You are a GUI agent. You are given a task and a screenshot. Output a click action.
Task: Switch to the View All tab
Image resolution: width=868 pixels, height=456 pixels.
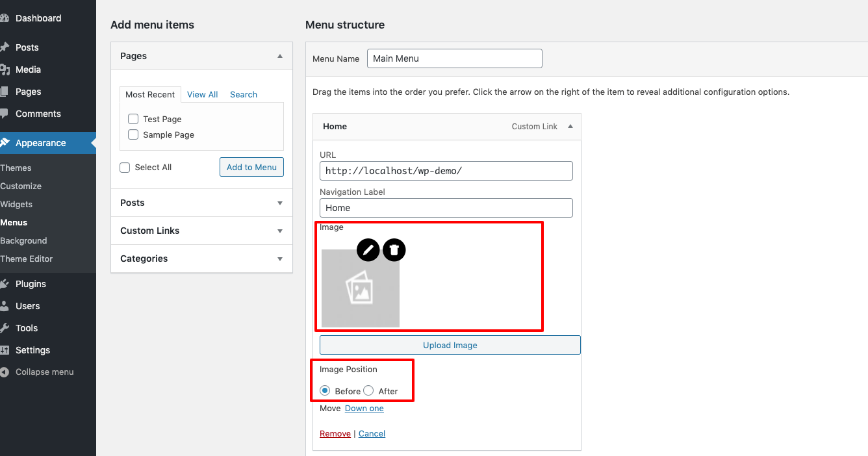203,94
